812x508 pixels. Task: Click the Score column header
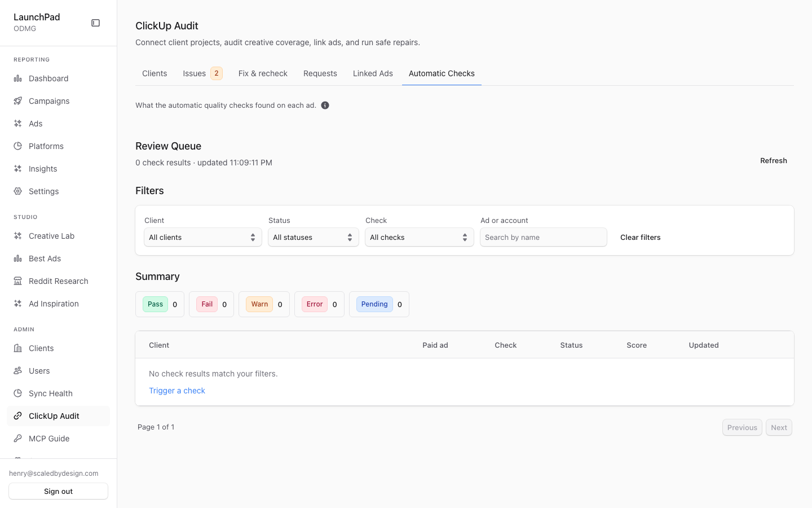coord(637,345)
